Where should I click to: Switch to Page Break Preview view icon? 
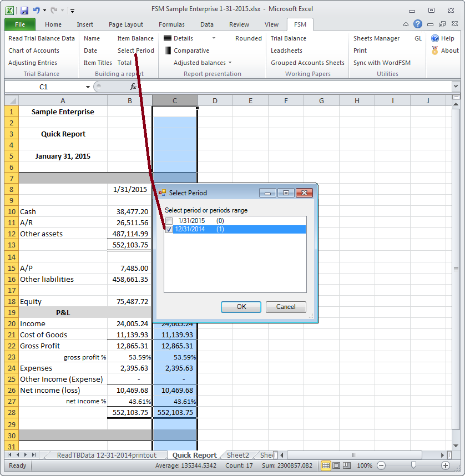tap(347, 465)
